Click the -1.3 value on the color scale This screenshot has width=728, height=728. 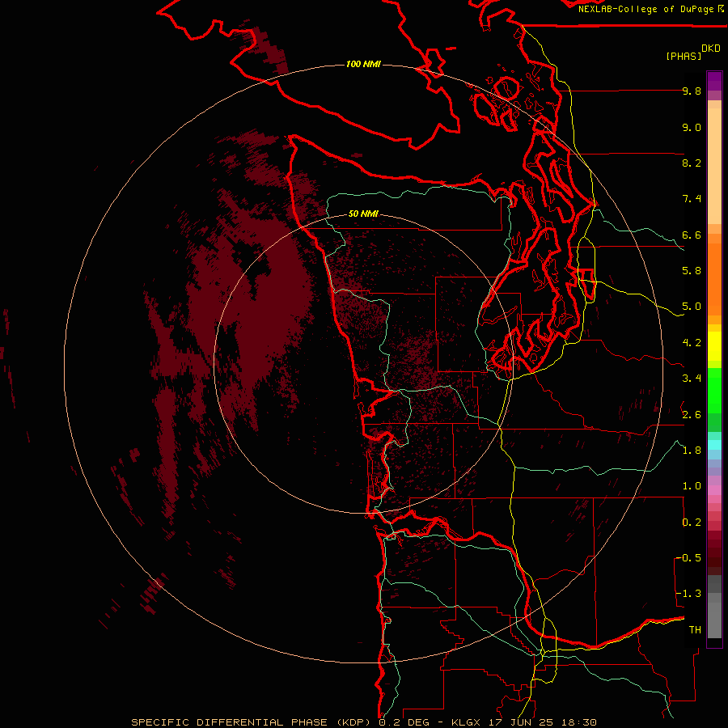[688, 594]
